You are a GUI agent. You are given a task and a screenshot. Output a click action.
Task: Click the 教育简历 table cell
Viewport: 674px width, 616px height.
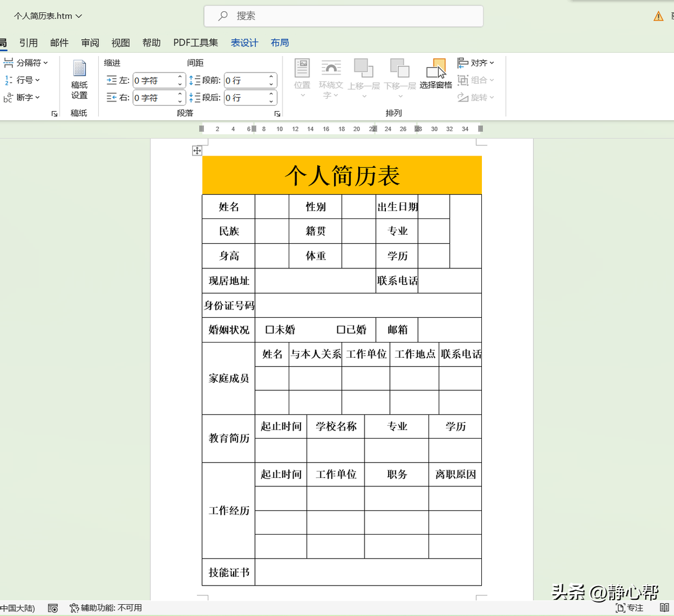coord(229,438)
